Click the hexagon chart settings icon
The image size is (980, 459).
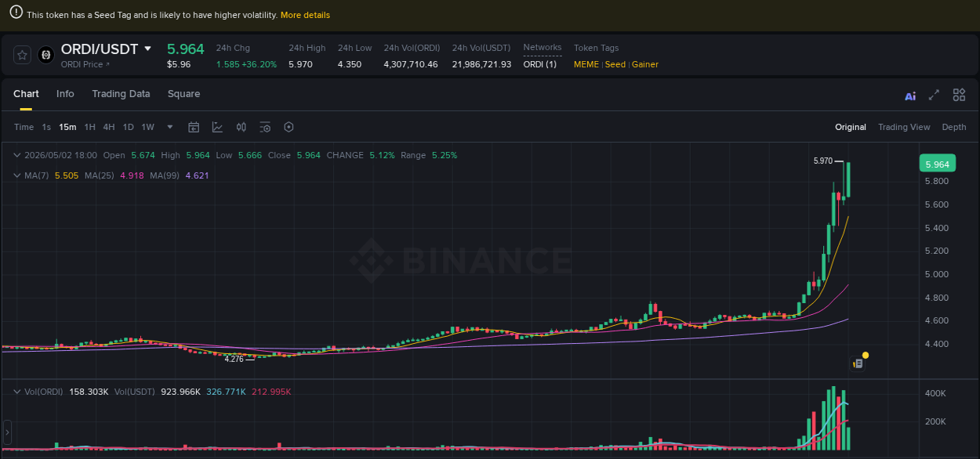coord(289,127)
